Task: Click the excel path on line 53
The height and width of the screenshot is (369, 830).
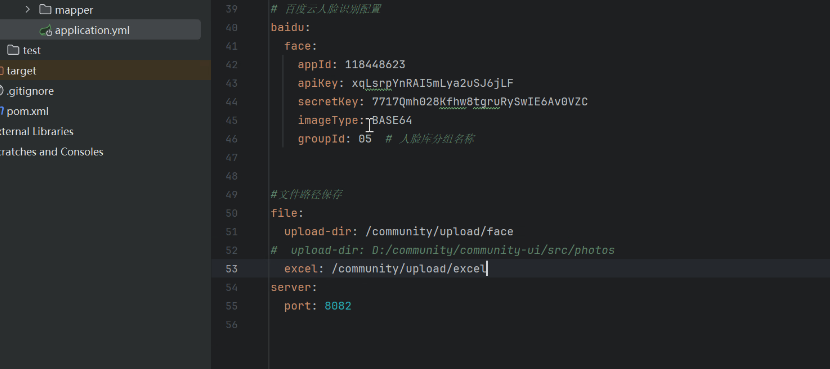Action: coord(409,268)
